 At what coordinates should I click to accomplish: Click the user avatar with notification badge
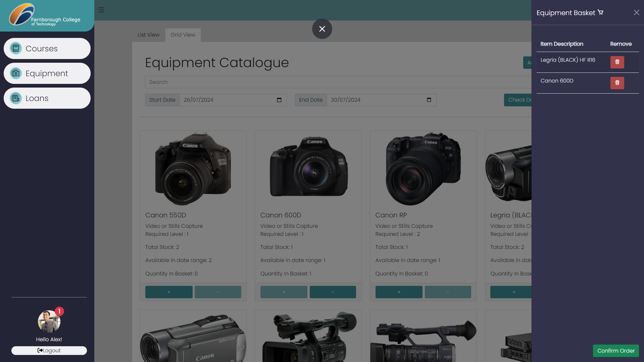[49, 321]
